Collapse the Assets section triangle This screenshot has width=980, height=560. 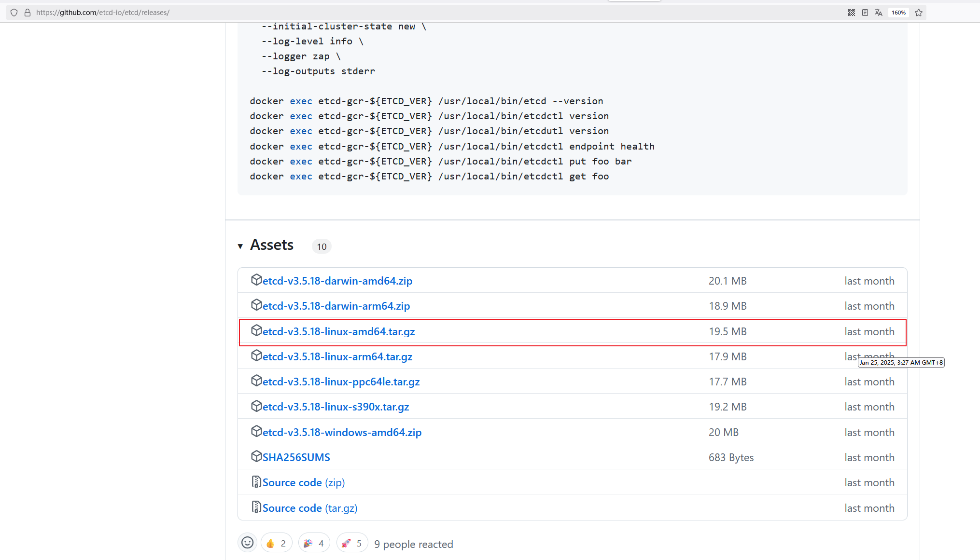(240, 246)
